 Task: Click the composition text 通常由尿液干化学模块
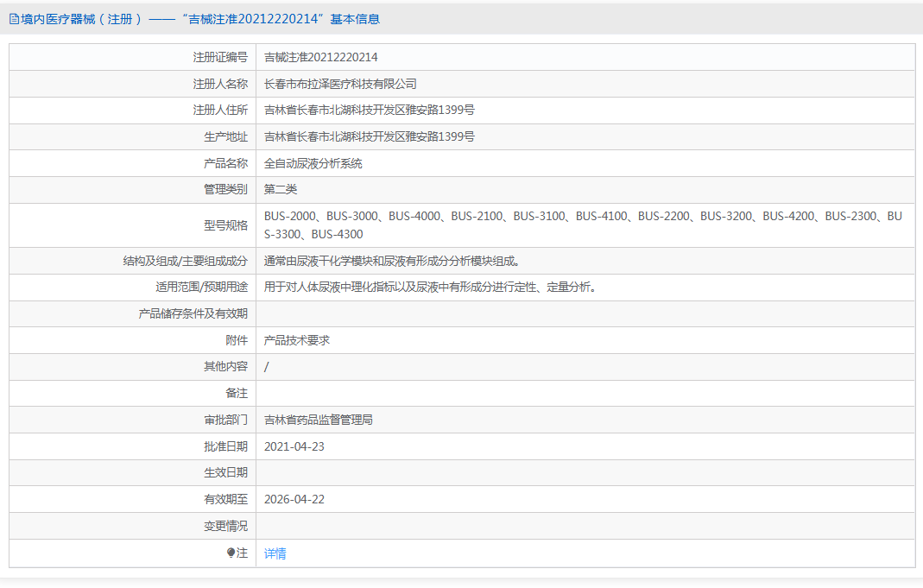click(391, 262)
